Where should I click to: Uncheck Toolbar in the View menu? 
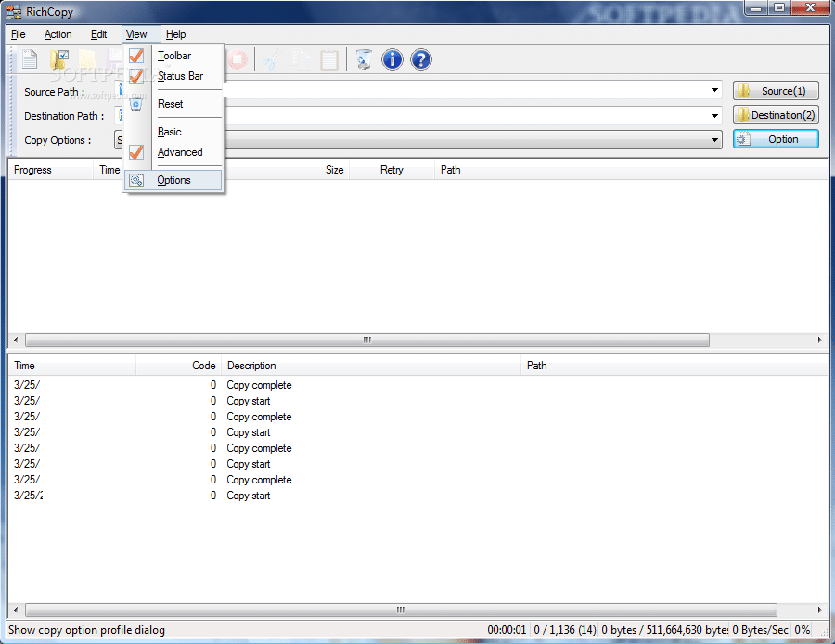point(173,56)
